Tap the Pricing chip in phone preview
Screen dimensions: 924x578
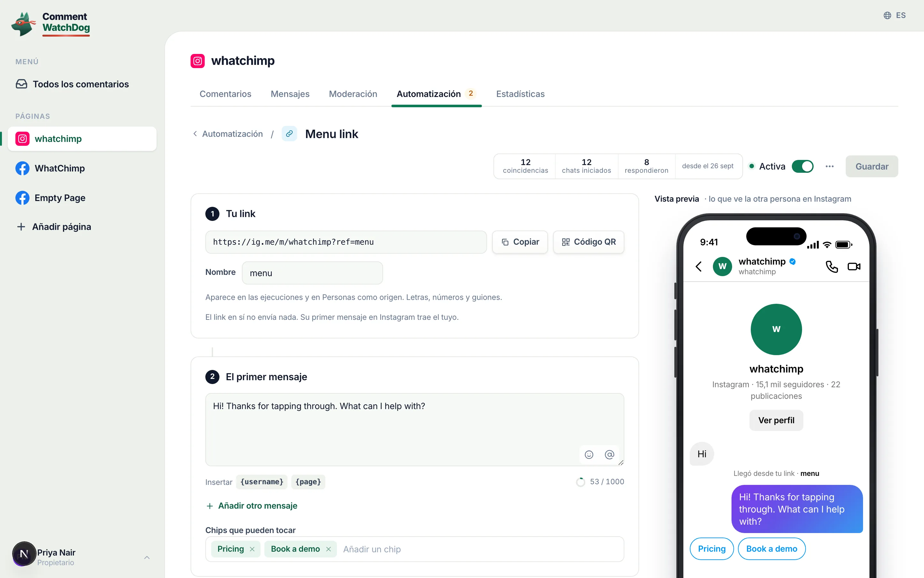(x=712, y=548)
